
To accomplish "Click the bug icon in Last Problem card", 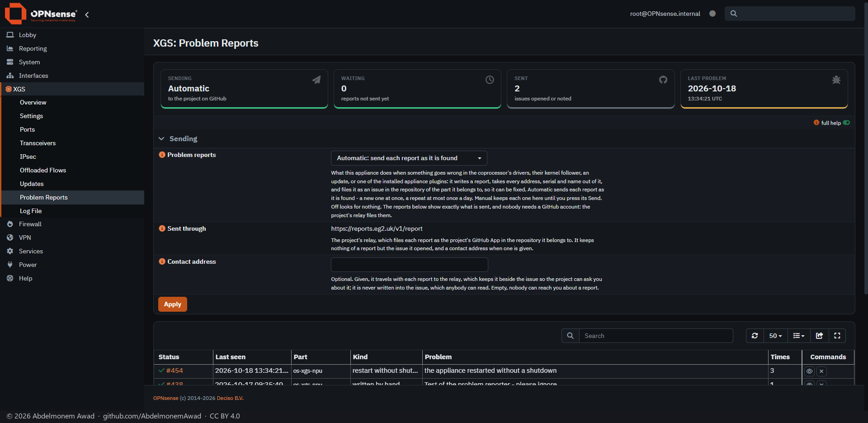I will coord(836,80).
